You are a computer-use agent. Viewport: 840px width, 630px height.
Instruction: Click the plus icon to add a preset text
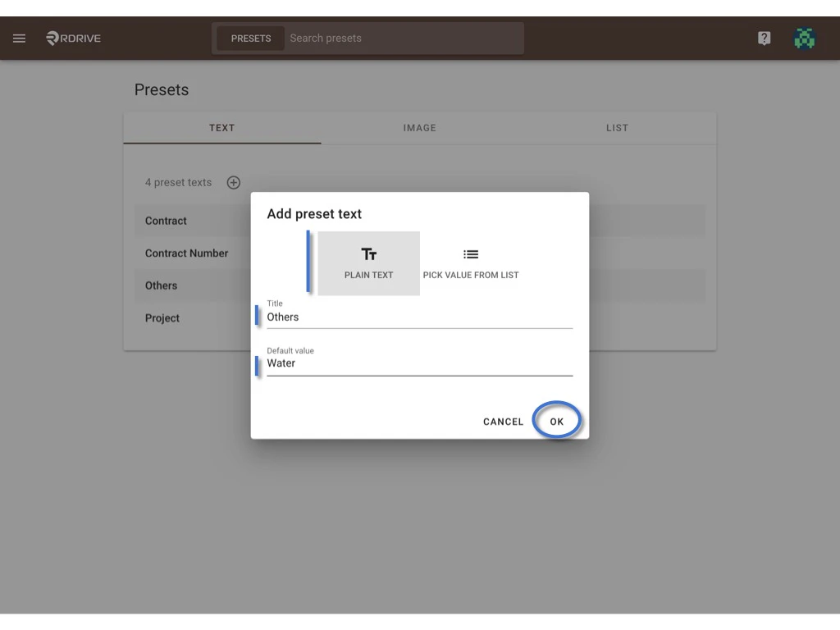233,182
